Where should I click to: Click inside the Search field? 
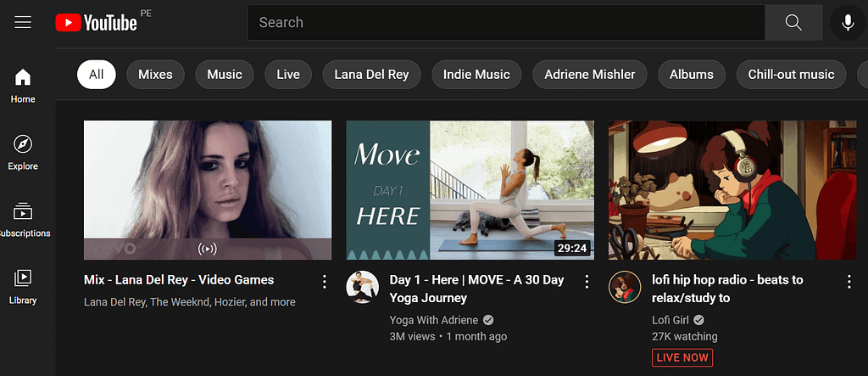(506, 22)
